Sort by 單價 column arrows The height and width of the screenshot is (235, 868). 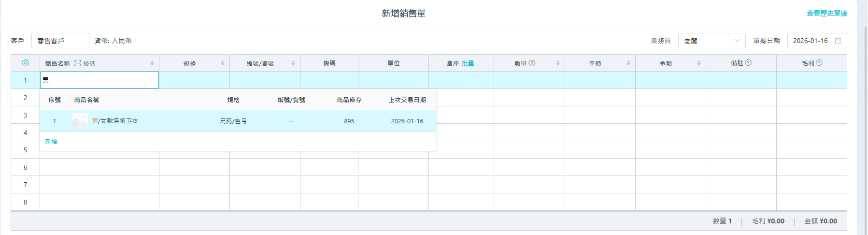628,63
